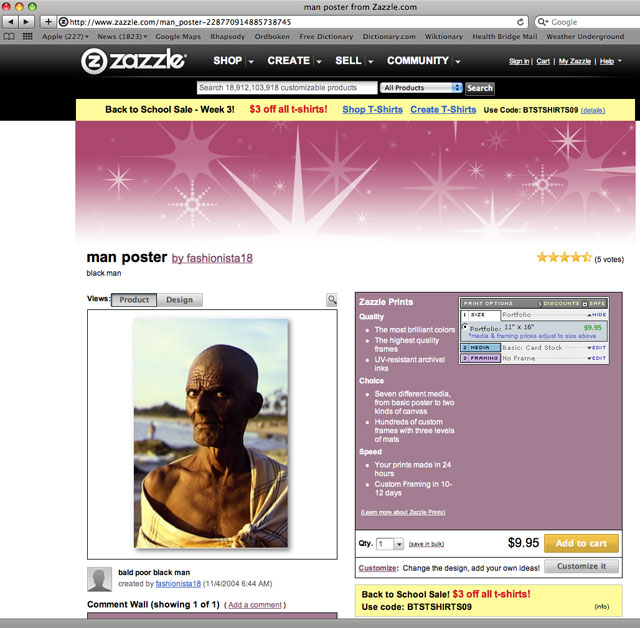Click the Google search magnifier icon
Viewport: 640px width, 628px height.
[542, 22]
